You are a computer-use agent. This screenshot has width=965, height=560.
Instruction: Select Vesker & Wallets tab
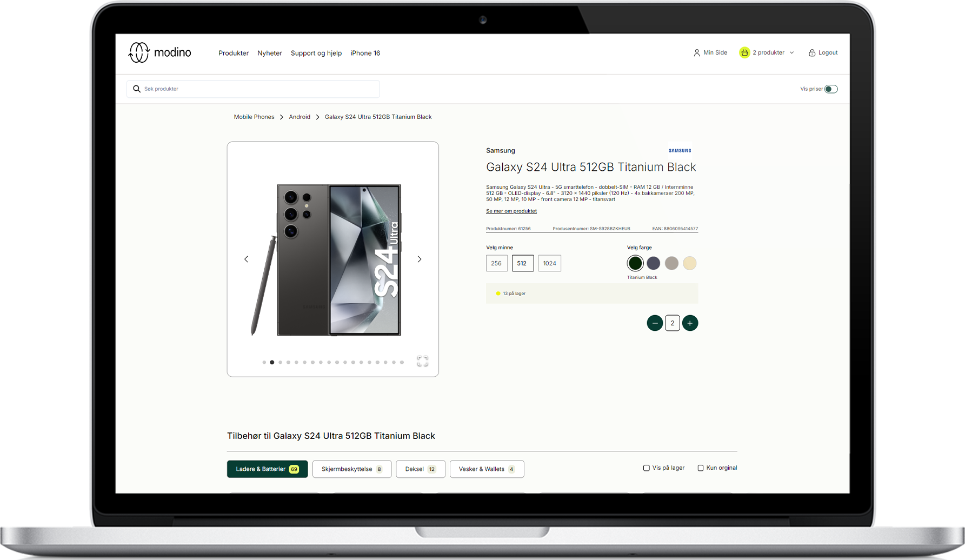[x=487, y=469]
